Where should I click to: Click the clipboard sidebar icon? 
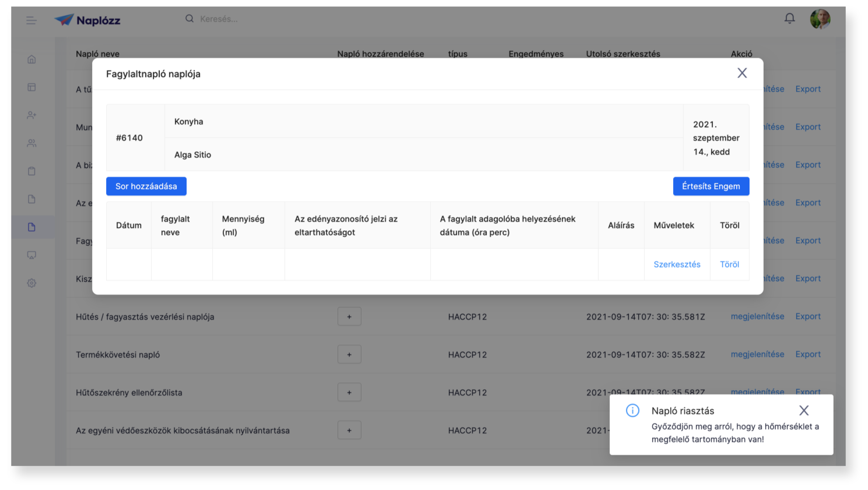[32, 171]
